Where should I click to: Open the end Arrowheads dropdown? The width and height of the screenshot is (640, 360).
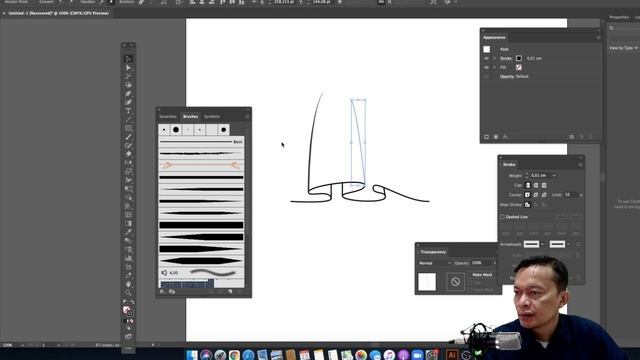[x=569, y=244]
